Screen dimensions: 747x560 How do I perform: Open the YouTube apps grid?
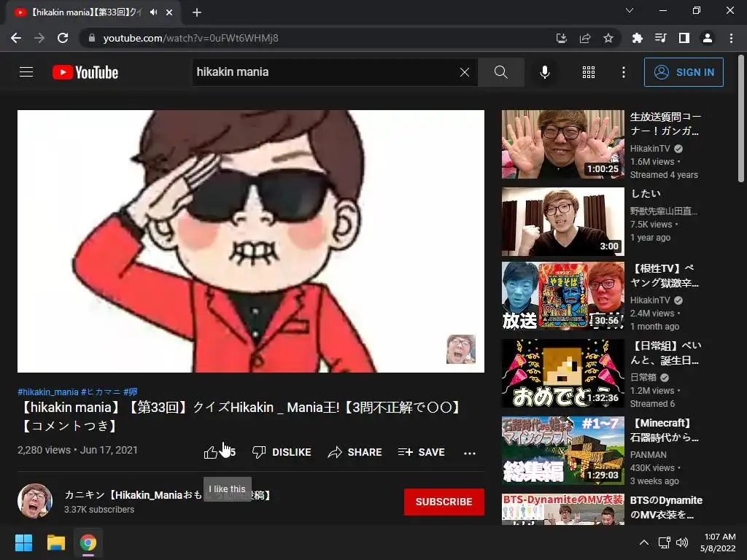coord(589,72)
